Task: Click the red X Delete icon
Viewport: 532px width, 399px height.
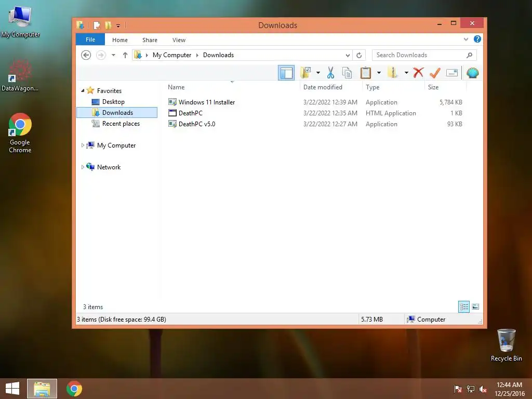Action: coord(418,73)
